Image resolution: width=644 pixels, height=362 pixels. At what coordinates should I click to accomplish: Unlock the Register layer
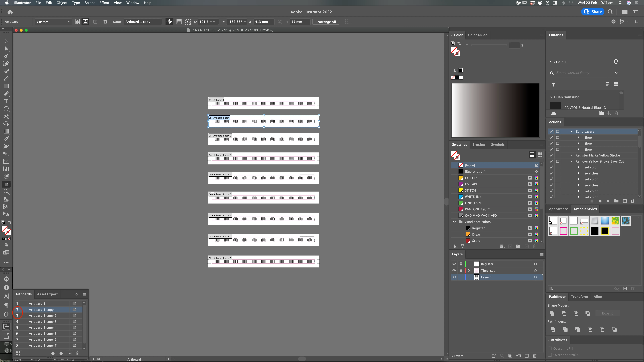point(461,264)
